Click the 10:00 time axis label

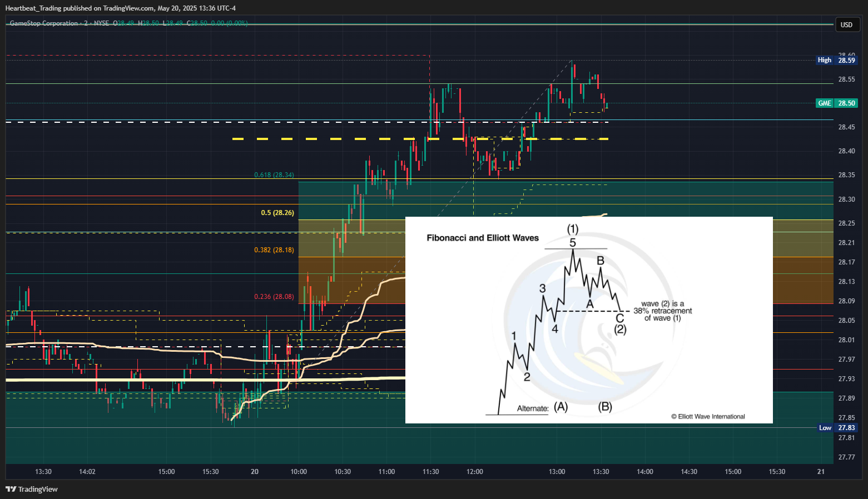click(x=299, y=472)
